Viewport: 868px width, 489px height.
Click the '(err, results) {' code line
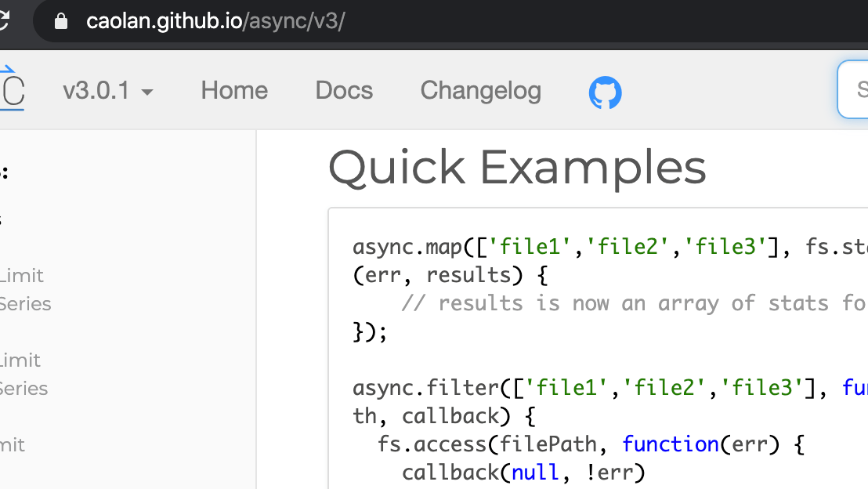click(450, 275)
